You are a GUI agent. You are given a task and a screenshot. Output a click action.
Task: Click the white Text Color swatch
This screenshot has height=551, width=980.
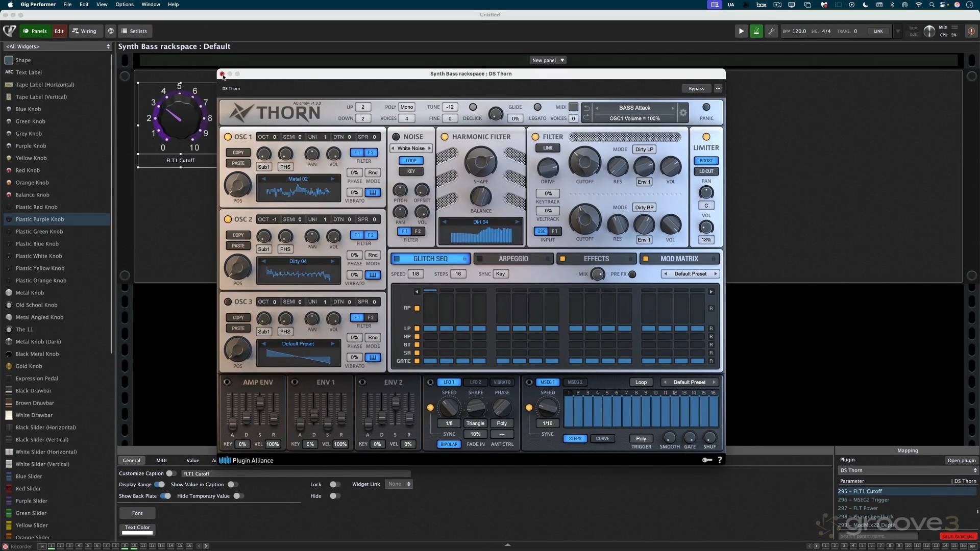[137, 533]
